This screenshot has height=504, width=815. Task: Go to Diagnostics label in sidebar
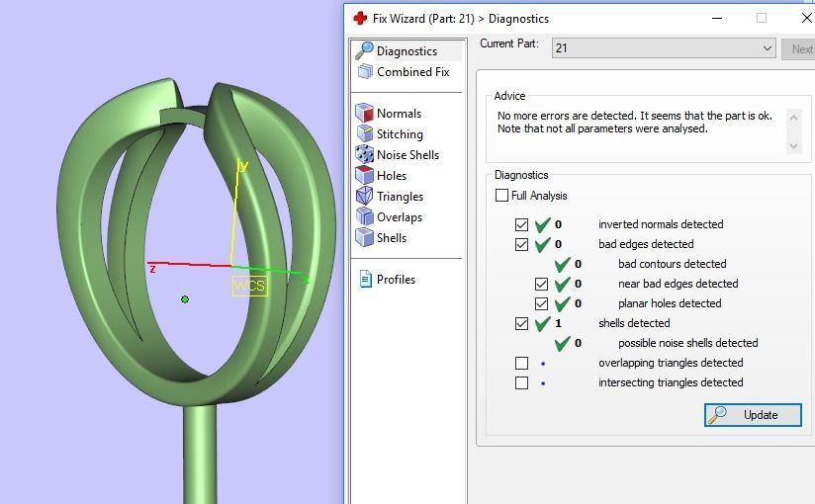[x=407, y=51]
